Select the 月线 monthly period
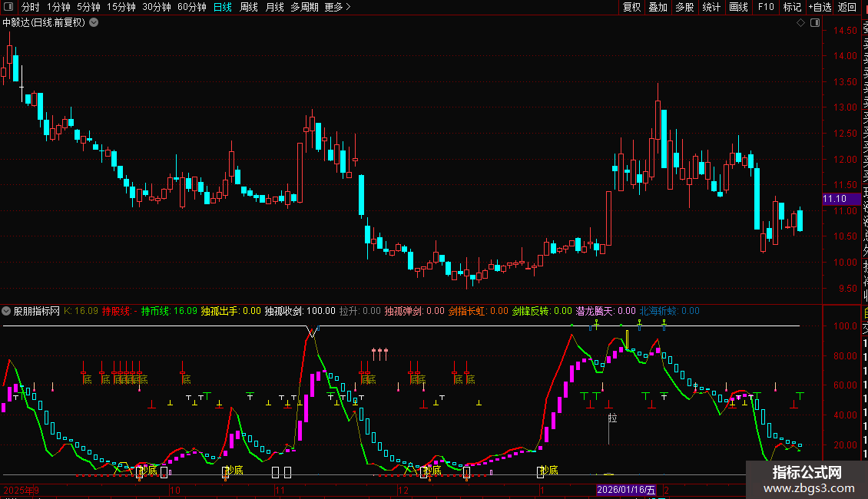Image resolution: width=868 pixels, height=499 pixels. pyautogui.click(x=274, y=7)
